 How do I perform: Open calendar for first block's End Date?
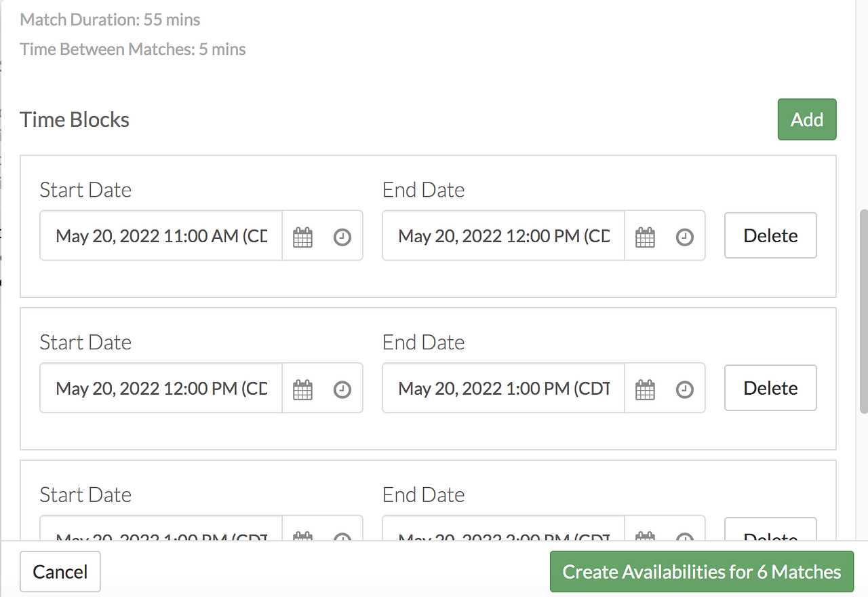point(645,237)
